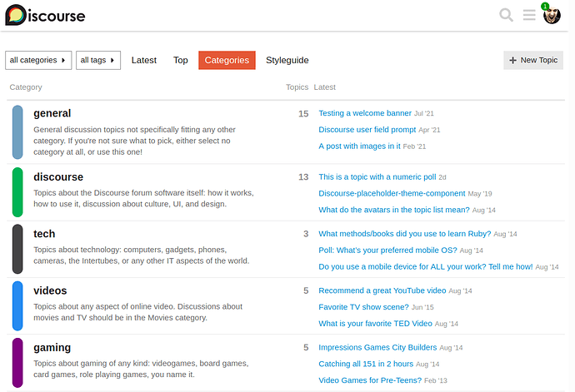Expand the all tags dropdown

(97, 60)
